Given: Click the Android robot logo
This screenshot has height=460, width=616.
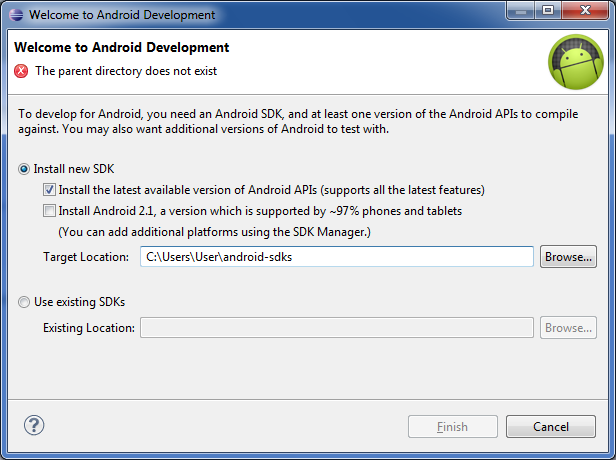Looking at the screenshot, I should coord(576,62).
